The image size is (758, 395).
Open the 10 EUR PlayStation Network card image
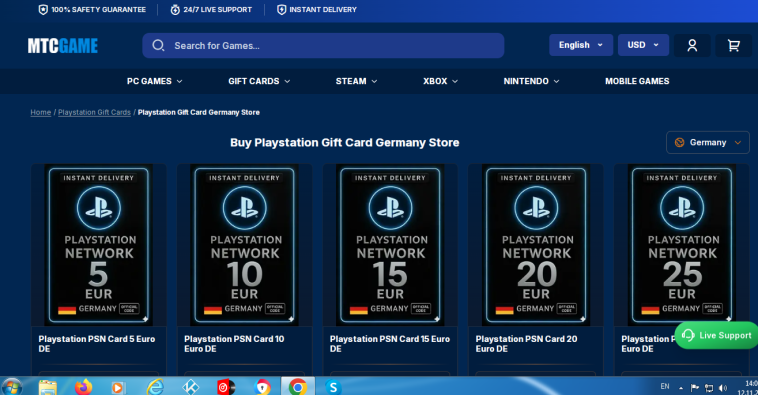click(x=245, y=245)
